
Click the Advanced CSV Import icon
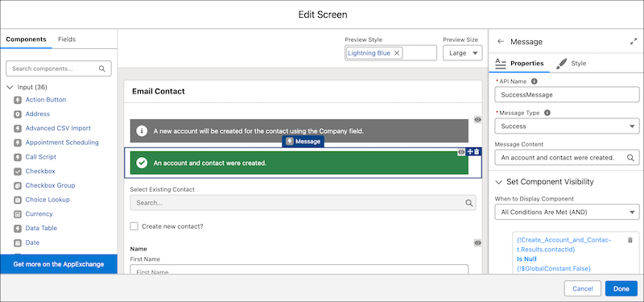click(17, 129)
